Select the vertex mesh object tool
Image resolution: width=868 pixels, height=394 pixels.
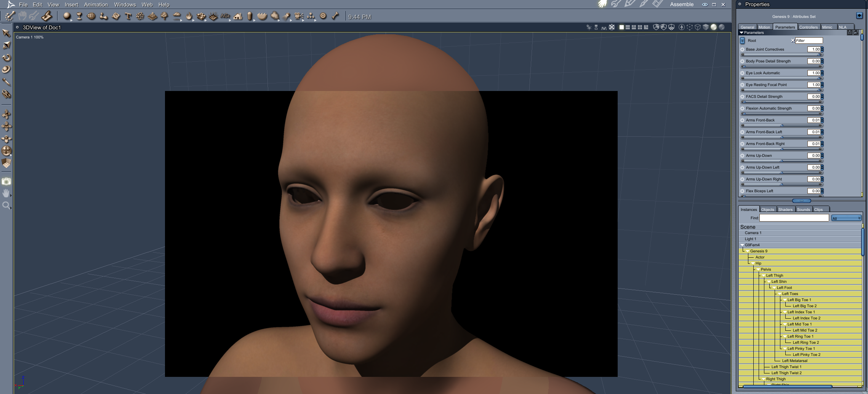pos(91,16)
